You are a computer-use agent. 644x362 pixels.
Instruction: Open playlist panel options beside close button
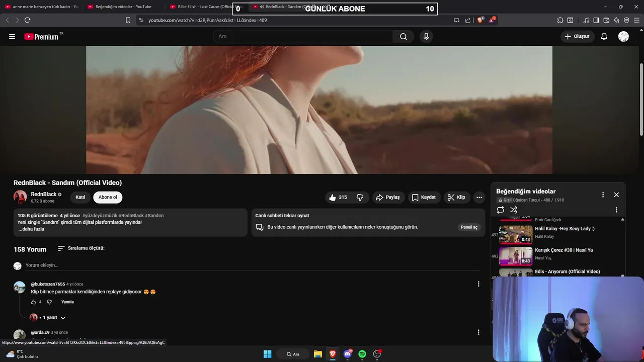603,195
